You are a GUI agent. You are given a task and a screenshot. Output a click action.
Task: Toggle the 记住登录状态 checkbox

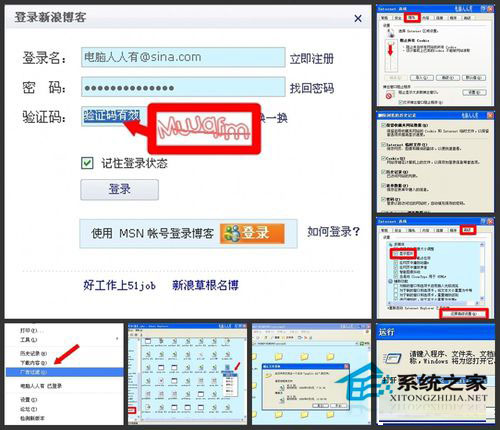pos(87,163)
